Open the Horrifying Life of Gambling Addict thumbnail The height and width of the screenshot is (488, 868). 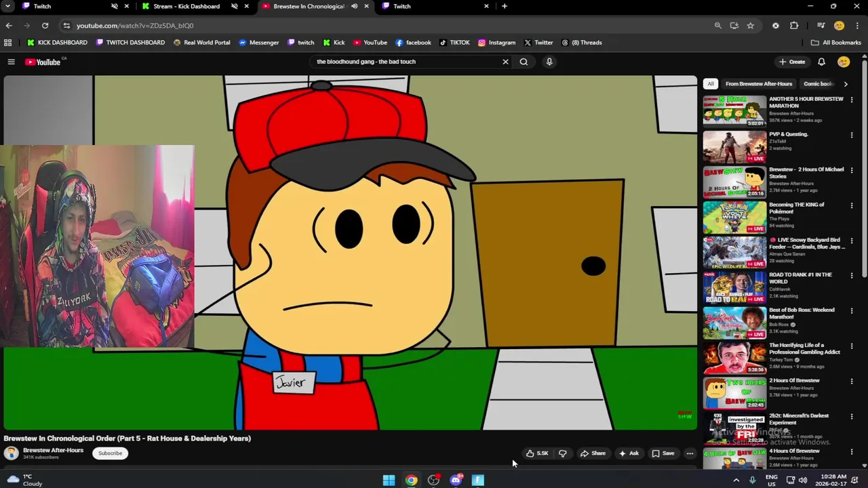[734, 358]
